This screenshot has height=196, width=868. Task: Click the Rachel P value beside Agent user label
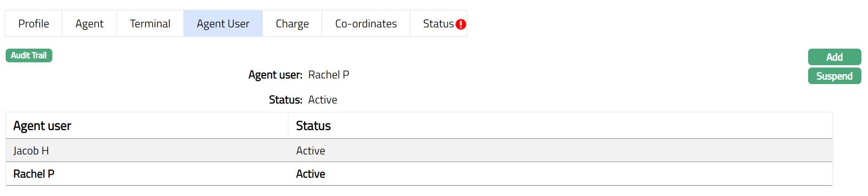click(329, 75)
